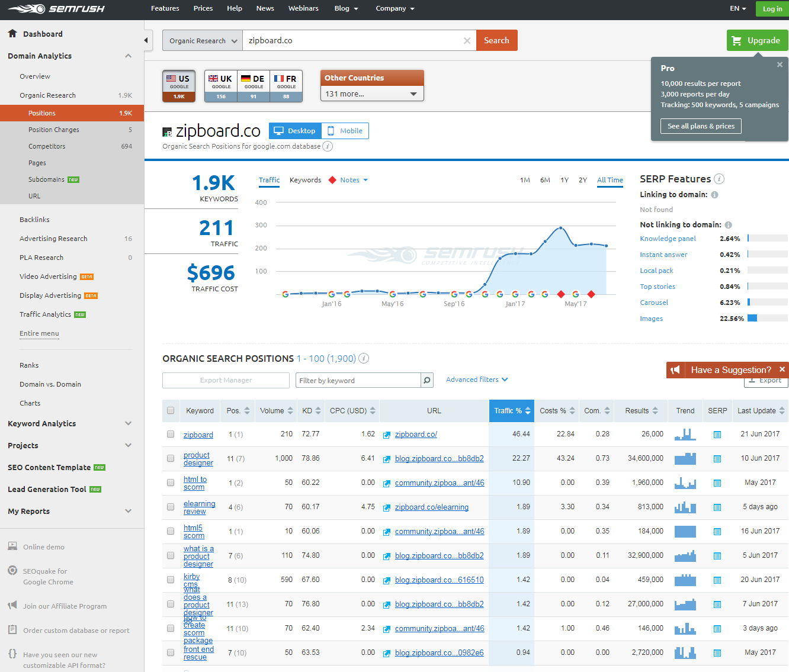This screenshot has width=789, height=672.
Task: Open Dashboard home icon
Action: point(12,34)
